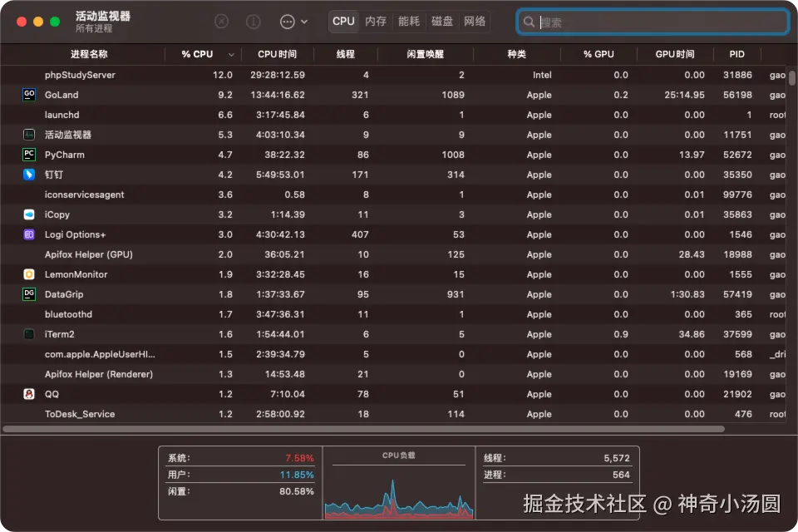
Task: Click the yellow minimize window button
Action: pyautogui.click(x=38, y=22)
